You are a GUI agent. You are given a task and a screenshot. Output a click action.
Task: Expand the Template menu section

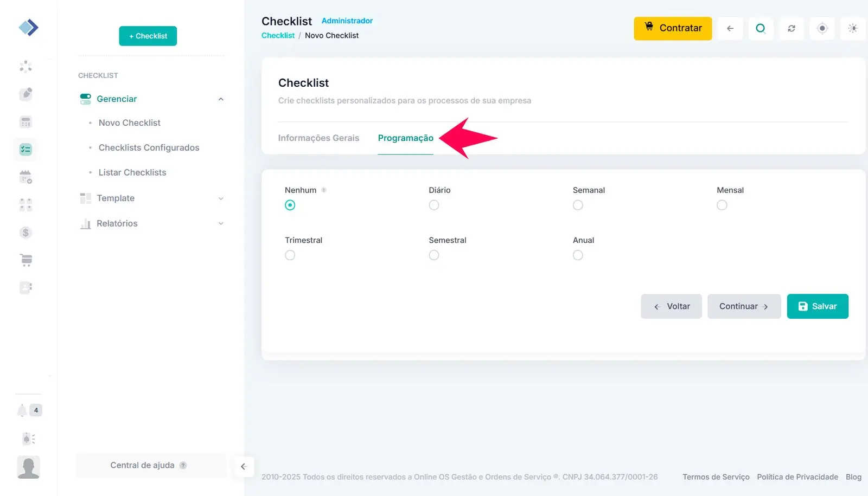(221, 198)
